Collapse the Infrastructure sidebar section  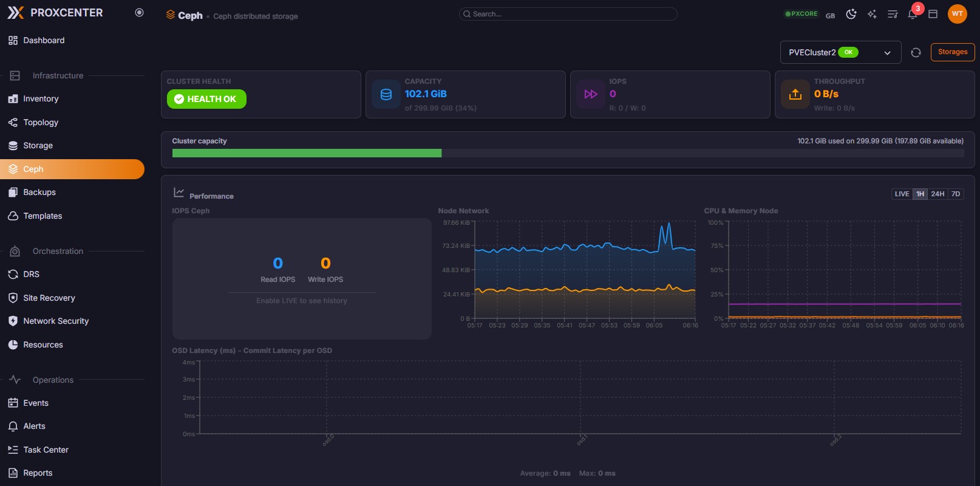click(x=58, y=76)
